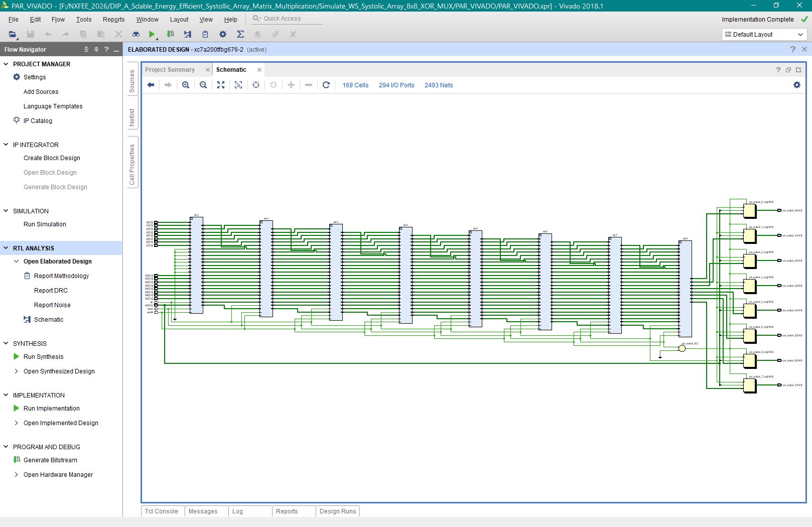Regenerate the schematic with the refresh icon
This screenshot has height=527, width=812.
click(x=326, y=85)
